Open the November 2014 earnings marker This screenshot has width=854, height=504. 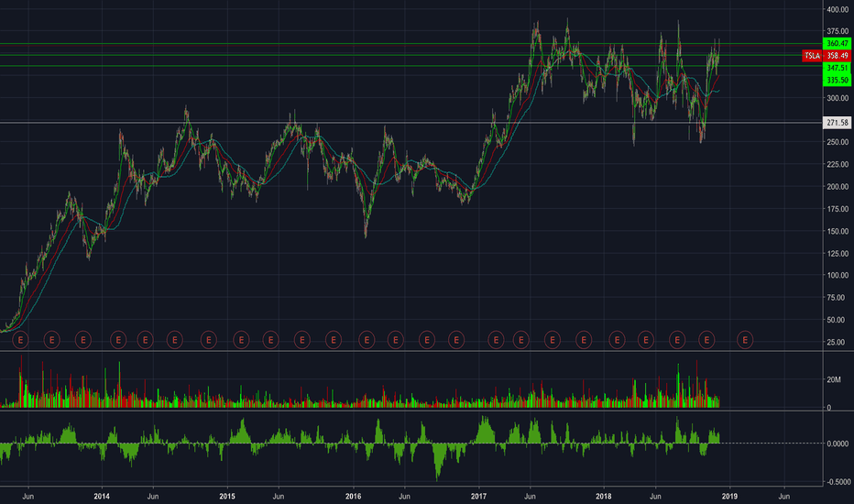209,341
